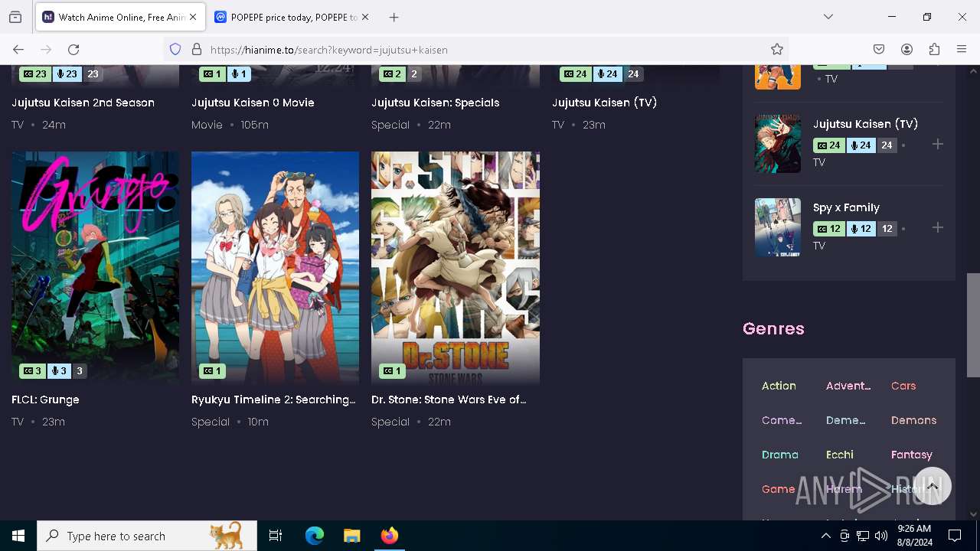Click the hianime.to URL address field
This screenshot has height=551, width=980.
(486, 50)
